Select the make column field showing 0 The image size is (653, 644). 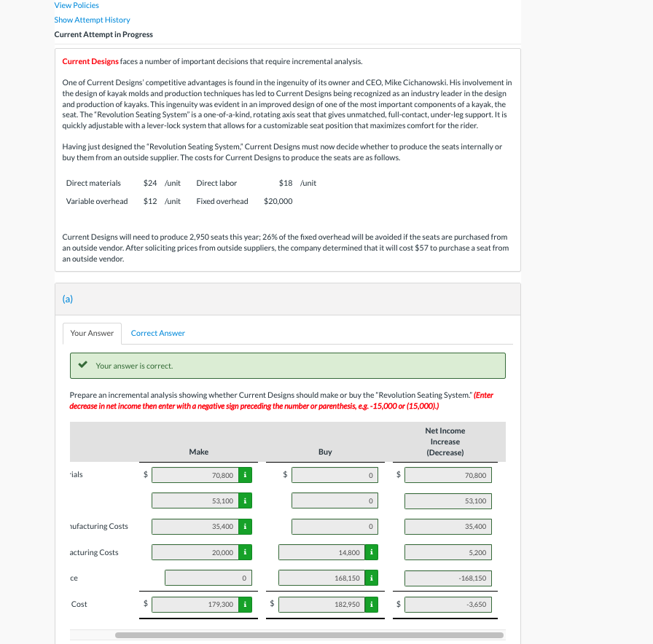(x=208, y=578)
